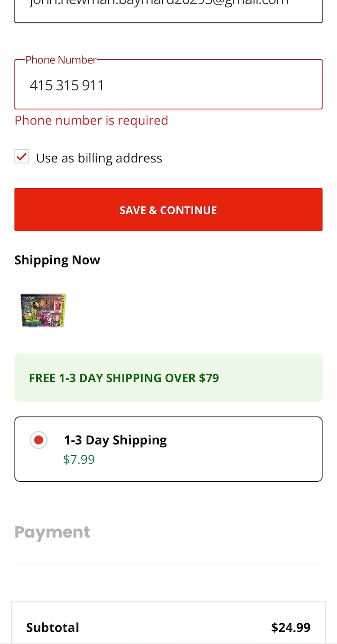Click the "Phone number is required" error message

(x=91, y=120)
